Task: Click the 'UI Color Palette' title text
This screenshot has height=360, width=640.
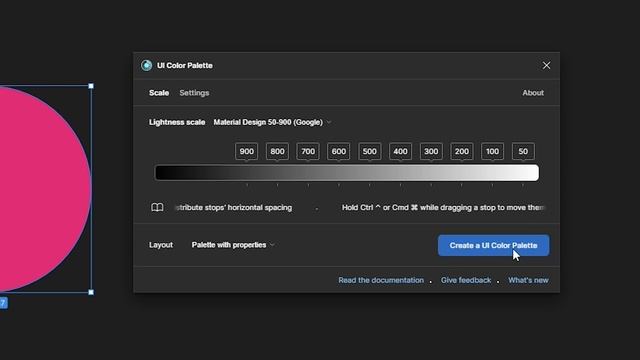Action: tap(184, 65)
